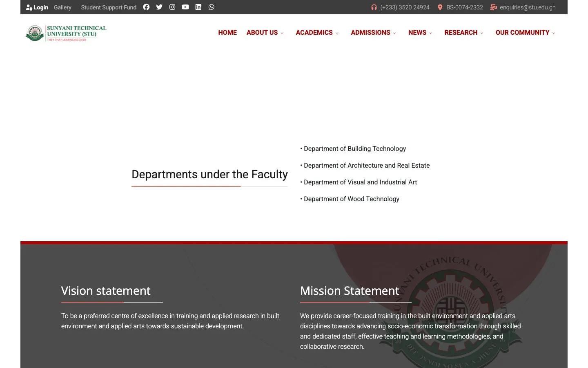Click the enquiries@stu.edu.gh email address
Image resolution: width=588 pixels, height=368 pixels.
coord(528,7)
